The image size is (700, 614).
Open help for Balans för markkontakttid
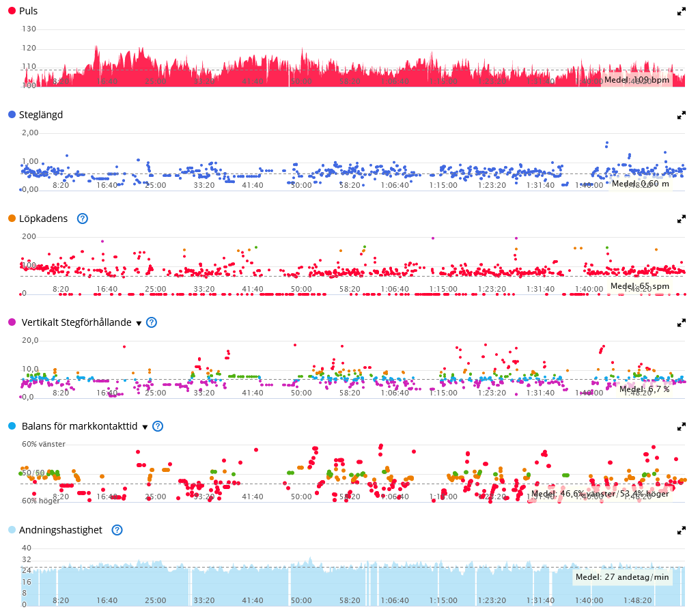[158, 426]
